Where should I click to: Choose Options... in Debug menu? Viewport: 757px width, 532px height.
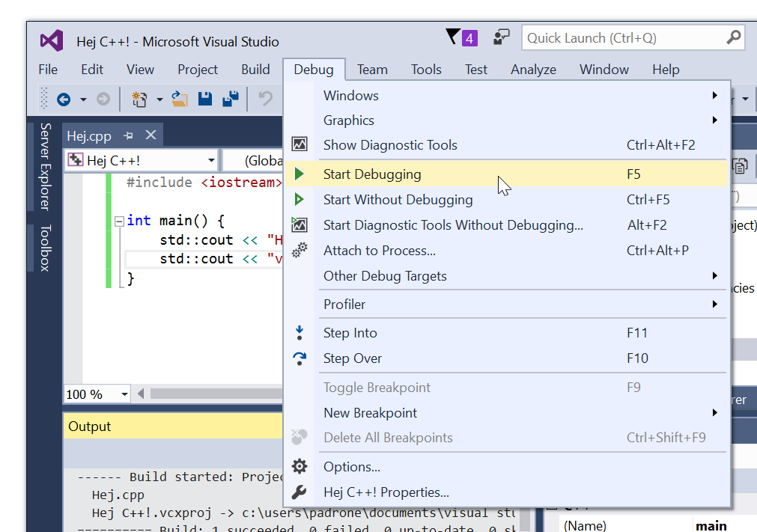[506, 466]
